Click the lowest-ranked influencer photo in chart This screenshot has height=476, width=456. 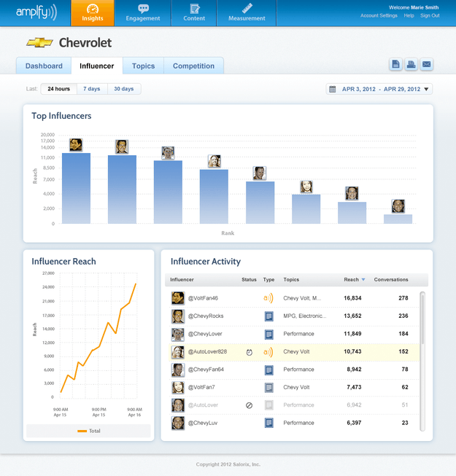(x=398, y=206)
